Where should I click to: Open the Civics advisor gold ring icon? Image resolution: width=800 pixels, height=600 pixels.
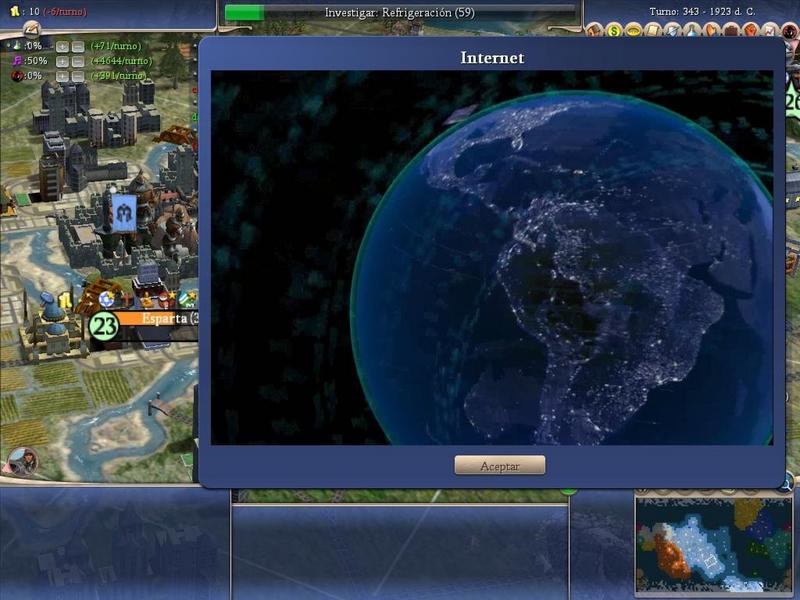pyautogui.click(x=633, y=31)
